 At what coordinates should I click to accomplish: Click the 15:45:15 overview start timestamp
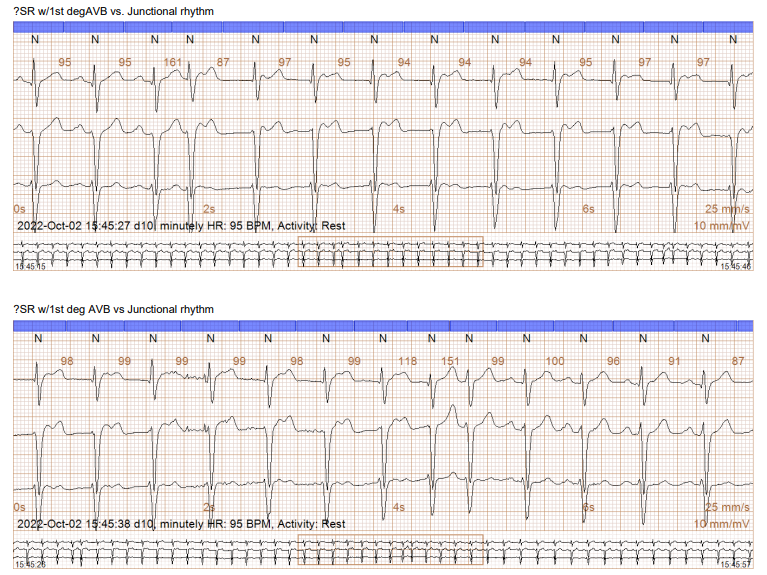coord(30,267)
